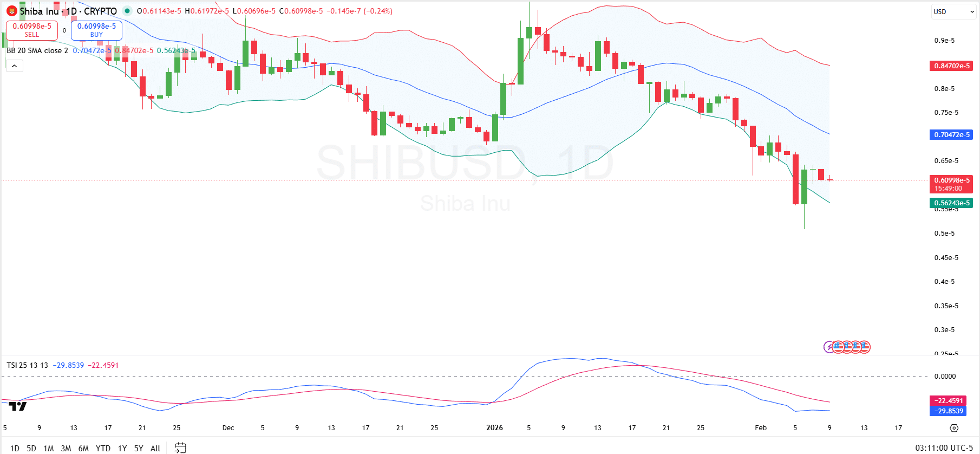Click the low value L0.60696e-5

pyautogui.click(x=254, y=11)
